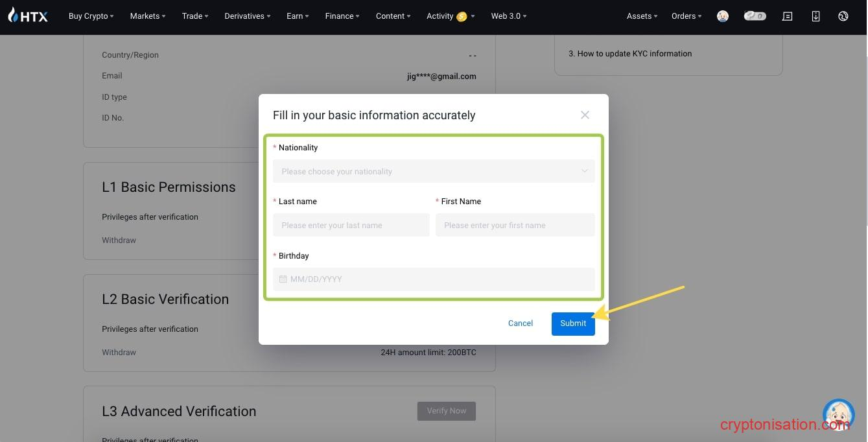The height and width of the screenshot is (442, 868).
Task: Focus the Last name input field
Action: click(351, 226)
